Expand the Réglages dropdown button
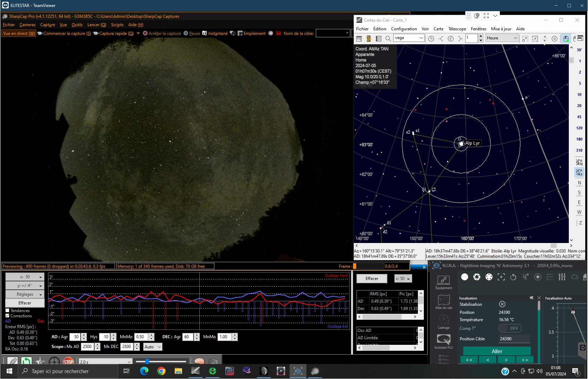The width and height of the screenshot is (588, 379). coord(25,294)
